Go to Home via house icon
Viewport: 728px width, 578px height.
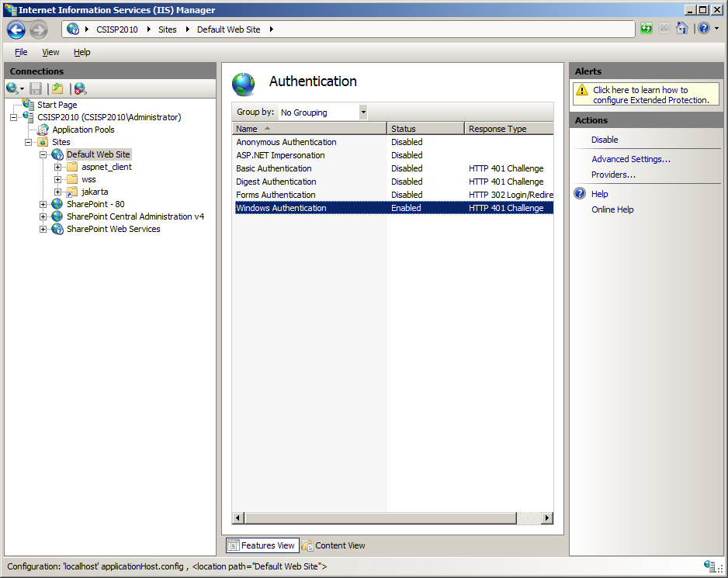(x=681, y=29)
